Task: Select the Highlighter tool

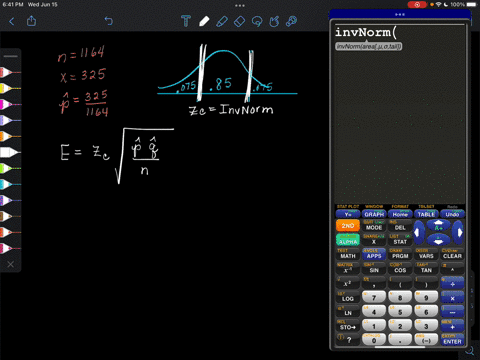Action: pyautogui.click(x=222, y=21)
